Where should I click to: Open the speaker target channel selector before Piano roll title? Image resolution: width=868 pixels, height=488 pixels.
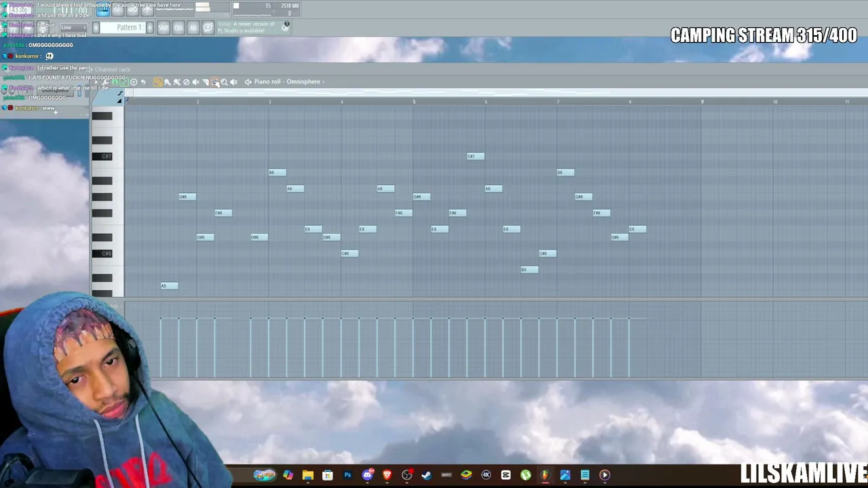pos(248,82)
